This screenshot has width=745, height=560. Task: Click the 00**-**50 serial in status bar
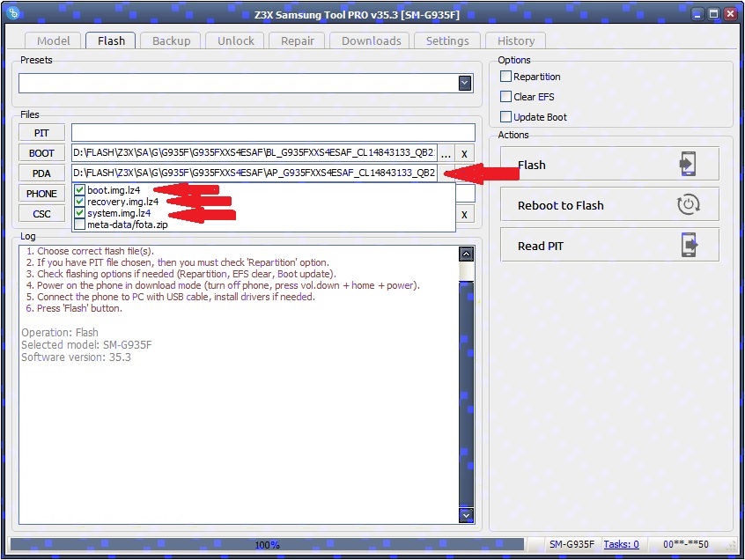coord(686,544)
